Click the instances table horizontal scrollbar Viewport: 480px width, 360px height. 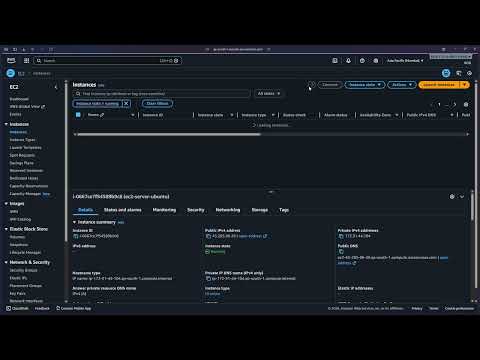pyautogui.click(x=169, y=134)
